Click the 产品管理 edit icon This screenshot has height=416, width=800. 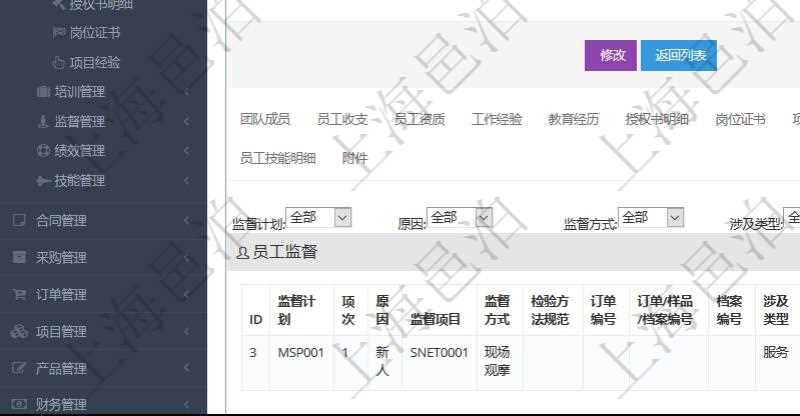click(x=19, y=368)
